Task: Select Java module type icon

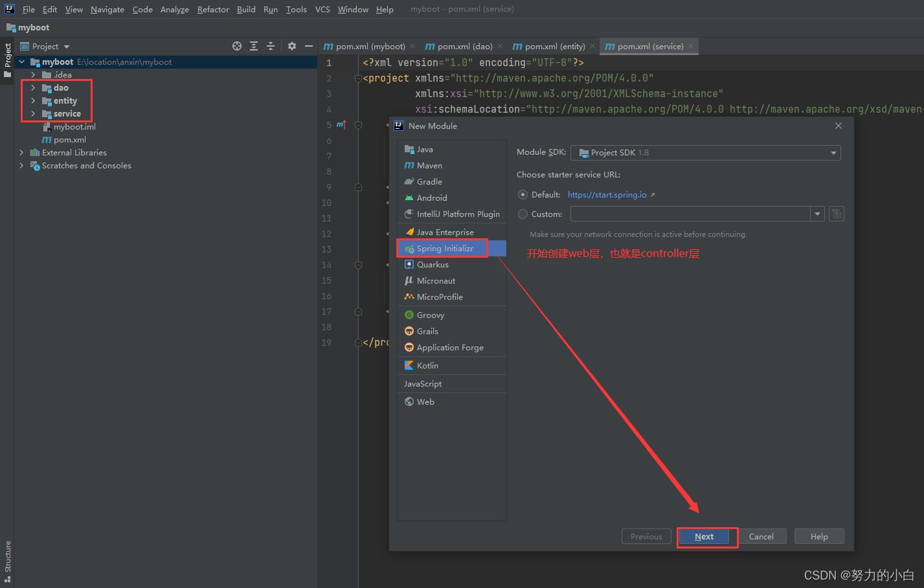Action: click(409, 150)
